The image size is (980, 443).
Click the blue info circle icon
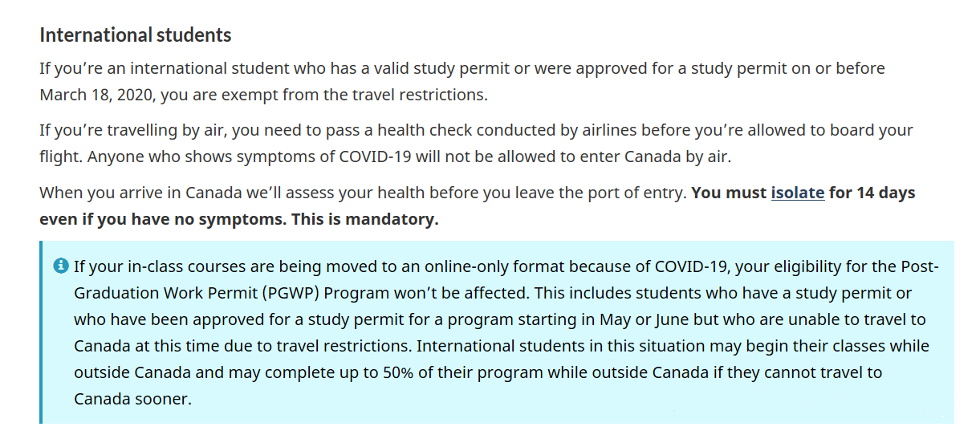coord(60,266)
